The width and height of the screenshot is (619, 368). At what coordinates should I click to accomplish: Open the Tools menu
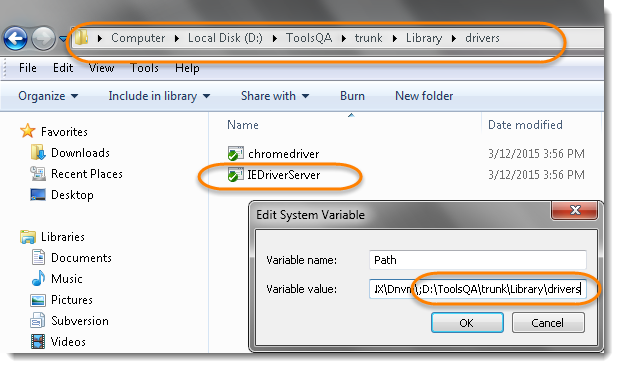pyautogui.click(x=144, y=68)
